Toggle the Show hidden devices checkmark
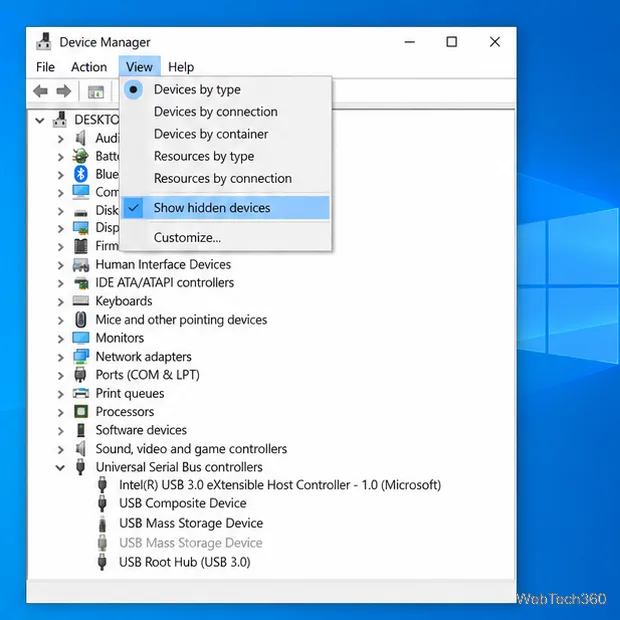The width and height of the screenshot is (620, 620). pyautogui.click(x=133, y=208)
